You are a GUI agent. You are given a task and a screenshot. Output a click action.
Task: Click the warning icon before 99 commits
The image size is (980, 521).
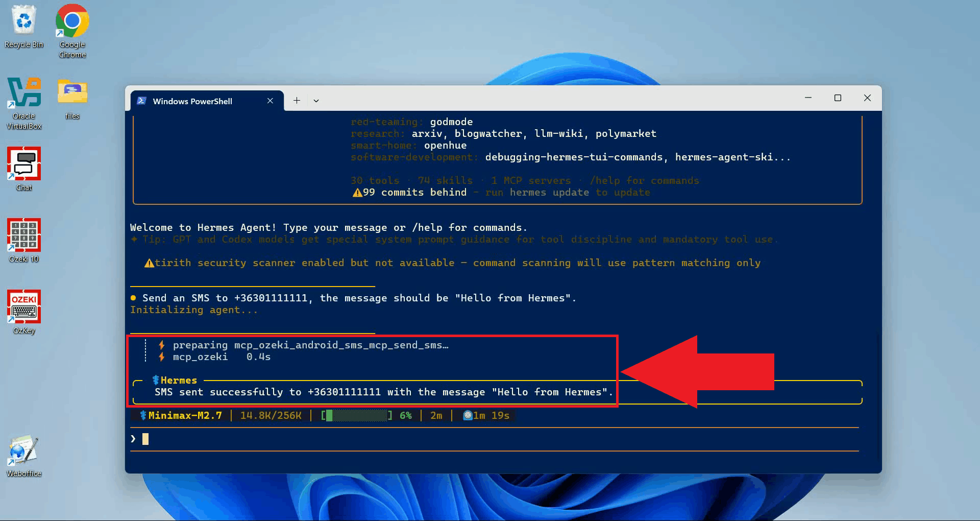click(357, 193)
